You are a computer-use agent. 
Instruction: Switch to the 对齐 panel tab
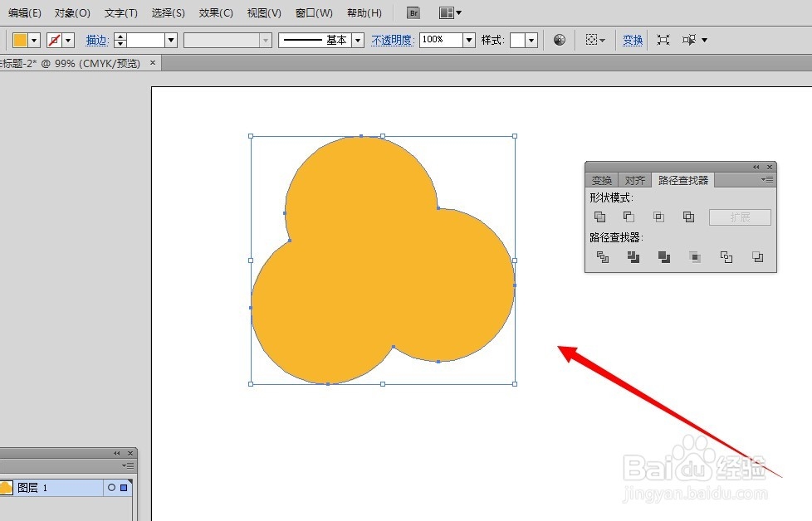point(635,180)
